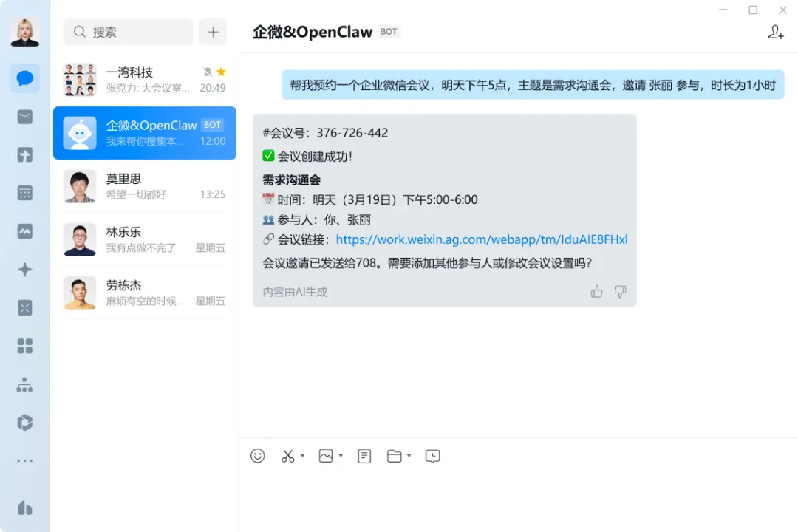Open the bottom sidebar bar-chart icon
This screenshot has height=532, width=798.
point(25,508)
